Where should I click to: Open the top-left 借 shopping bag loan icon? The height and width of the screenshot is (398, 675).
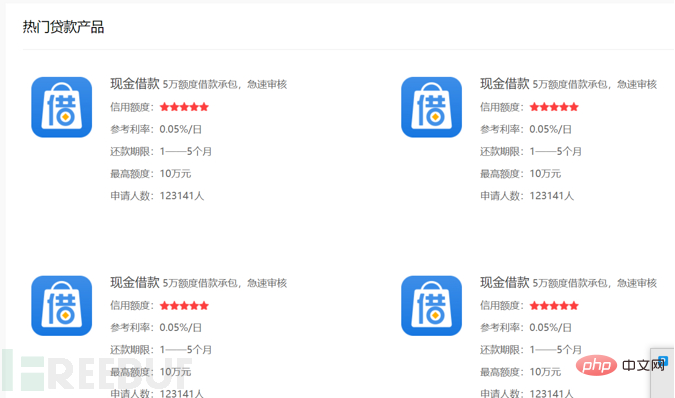[62, 107]
